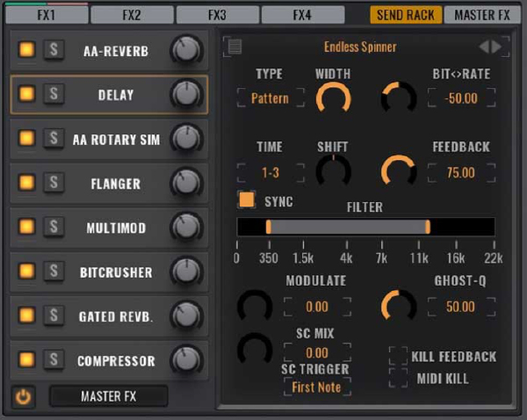This screenshot has height=420, width=527.
Task: Disable the delay SYNC checkbox
Action: [247, 199]
